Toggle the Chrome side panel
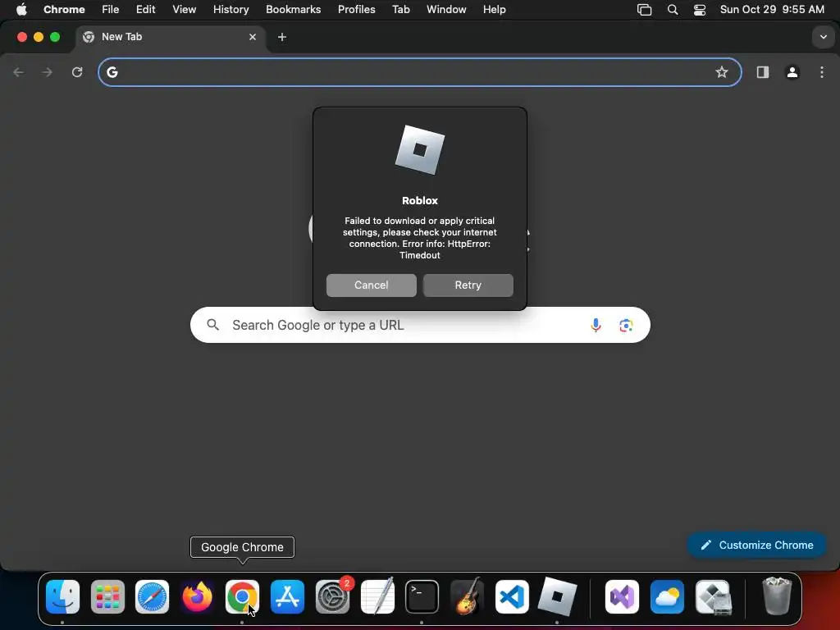This screenshot has height=630, width=840. pyautogui.click(x=762, y=72)
